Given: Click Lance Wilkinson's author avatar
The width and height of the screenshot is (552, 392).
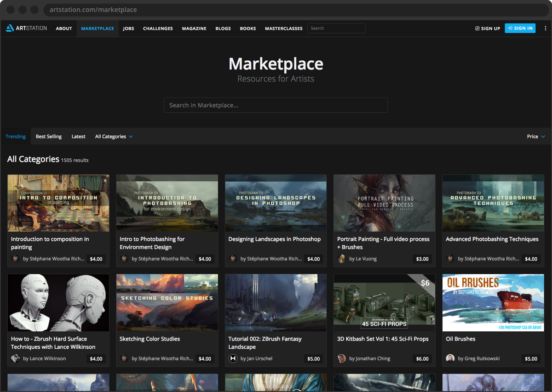Looking at the screenshot, I should [15, 358].
